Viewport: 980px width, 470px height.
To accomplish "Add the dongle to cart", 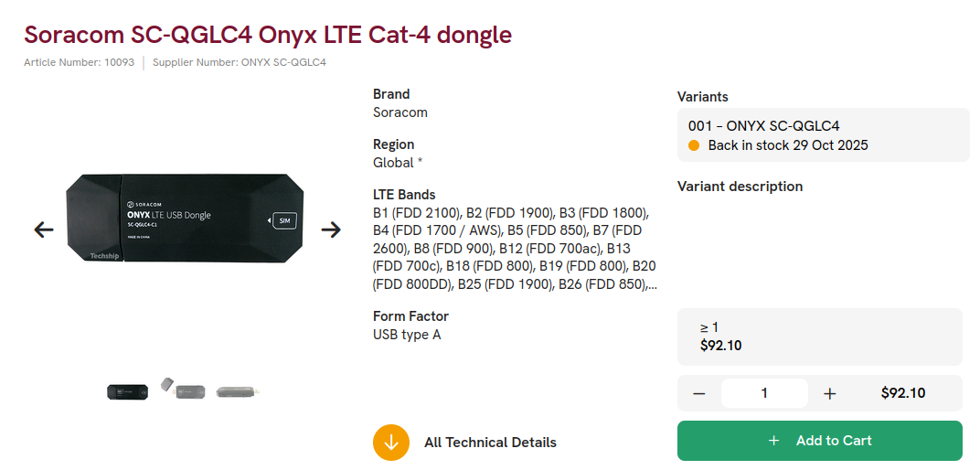I will pyautogui.click(x=820, y=441).
